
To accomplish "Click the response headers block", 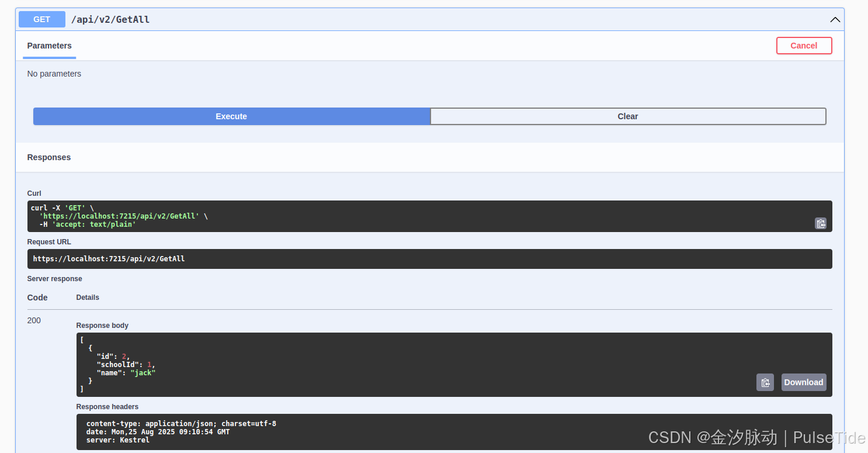I will coord(454,432).
